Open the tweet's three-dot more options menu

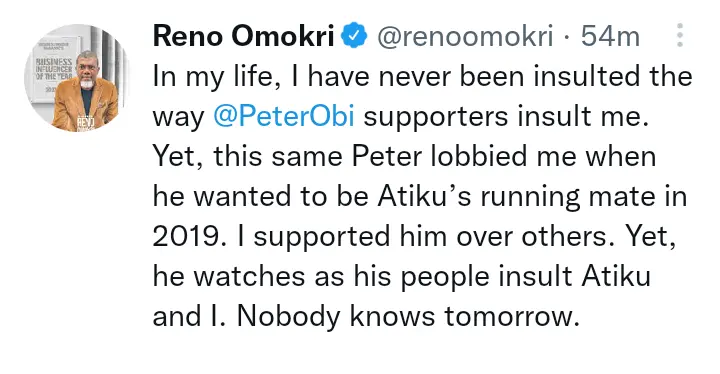click(x=680, y=35)
